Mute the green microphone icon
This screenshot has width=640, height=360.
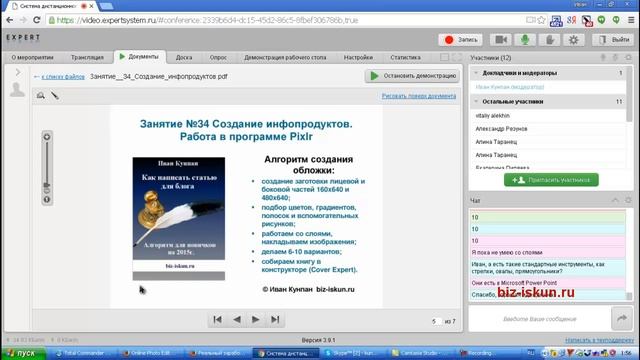tap(525, 40)
